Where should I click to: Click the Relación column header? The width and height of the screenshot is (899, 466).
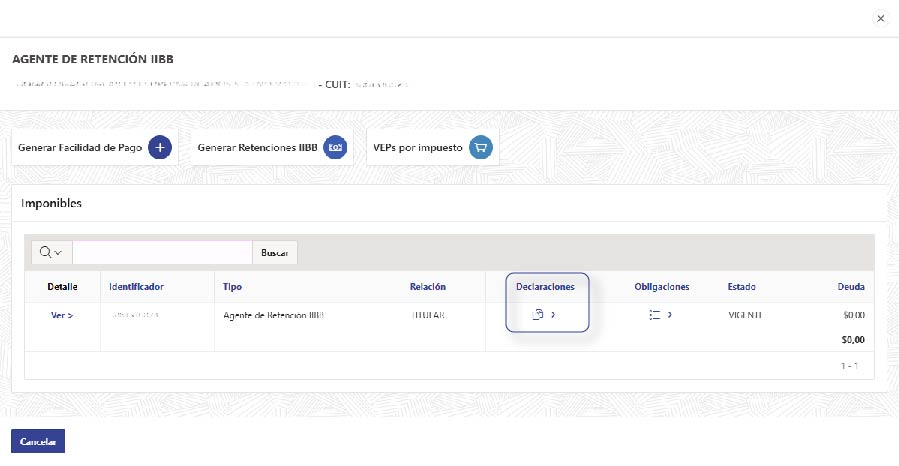(x=427, y=287)
